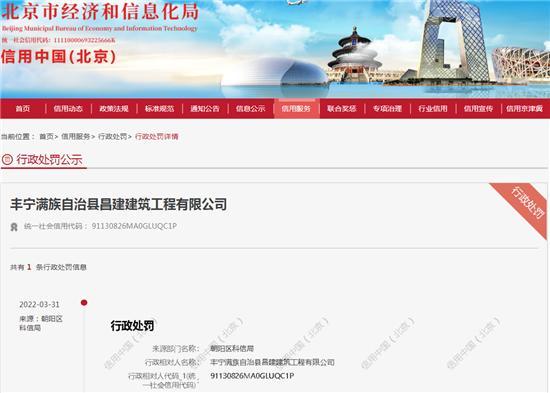Open the 联合奖惩 menu item
Screen dimensions: 550x393
coord(342,109)
